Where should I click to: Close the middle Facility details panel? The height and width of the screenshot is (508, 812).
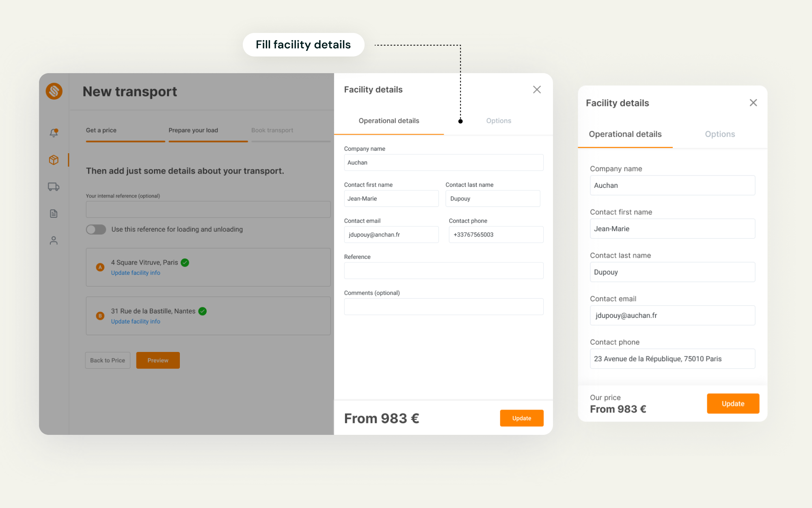click(x=537, y=89)
